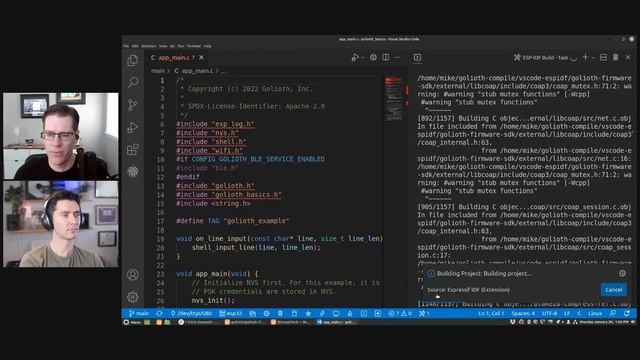Click the running tasks tools indicator
Image resolution: width=640 pixels, height=360 pixels.
click(x=424, y=313)
